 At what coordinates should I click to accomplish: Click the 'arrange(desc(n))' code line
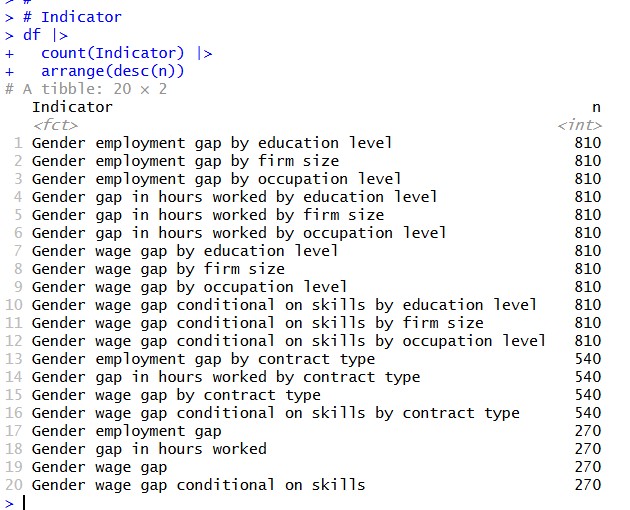[x=112, y=71]
